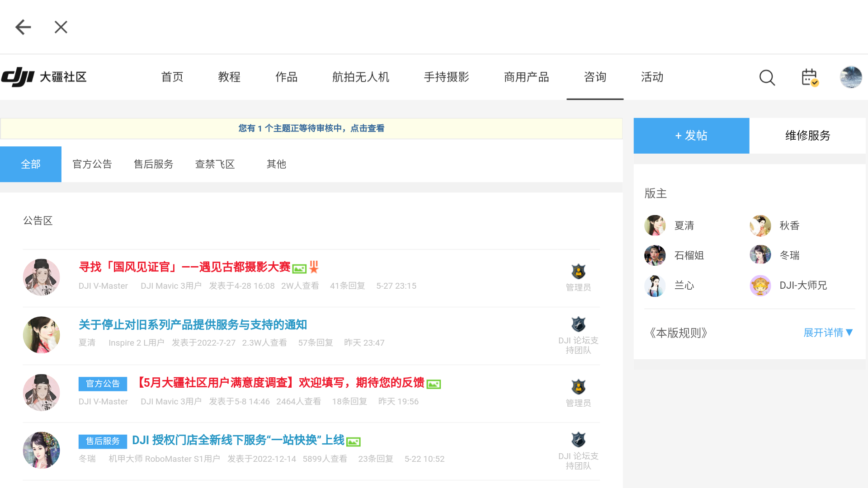The height and width of the screenshot is (488, 868).
Task: Click the medal icon after 摄影大赛 title
Action: coord(314,267)
